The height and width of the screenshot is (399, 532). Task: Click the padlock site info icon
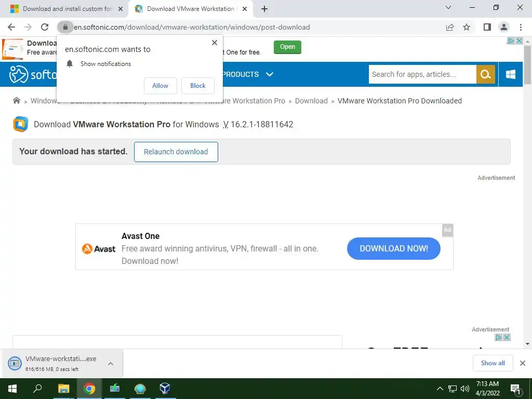point(65,27)
